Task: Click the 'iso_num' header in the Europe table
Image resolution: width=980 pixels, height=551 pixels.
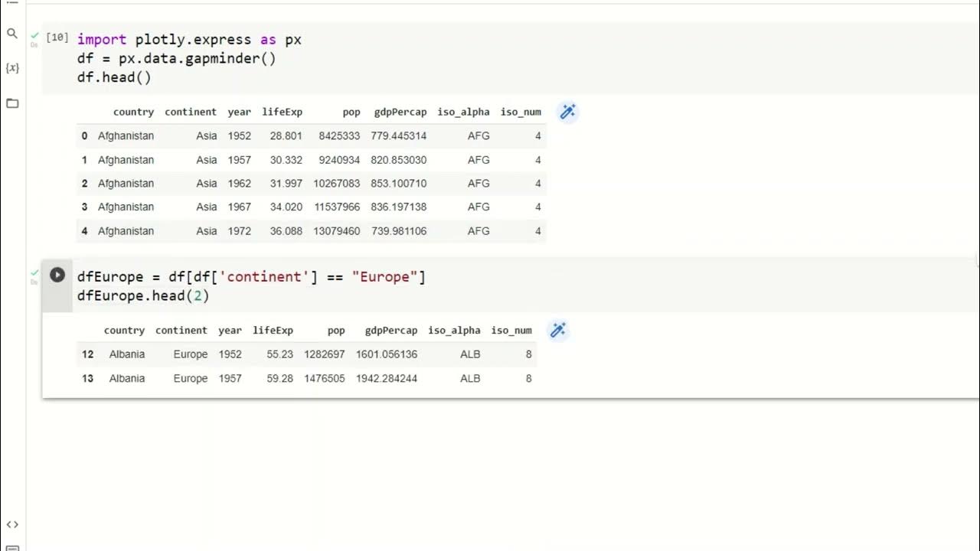Action: point(511,331)
